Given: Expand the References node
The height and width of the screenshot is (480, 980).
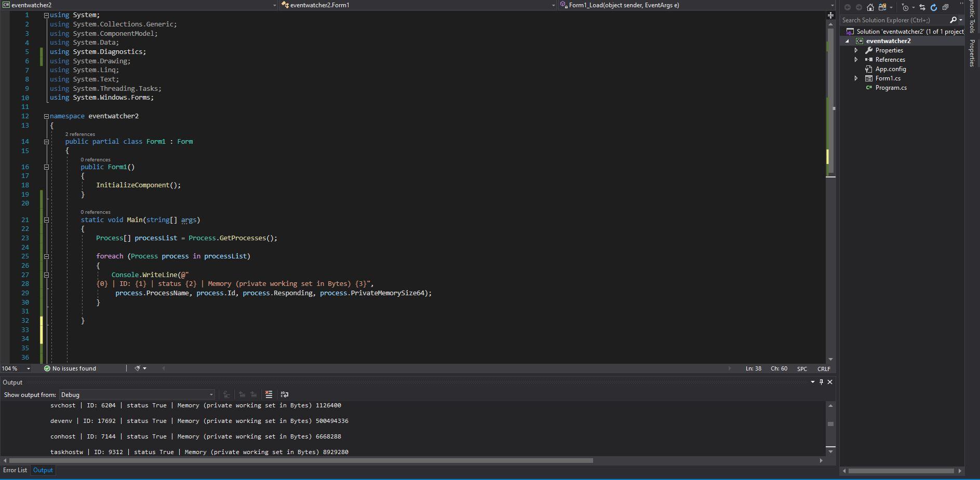Looking at the screenshot, I should pyautogui.click(x=857, y=60).
